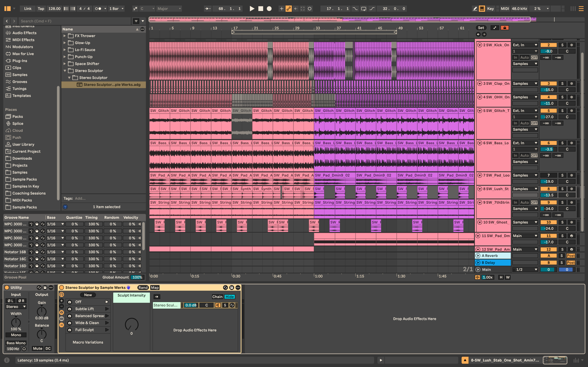Click the Play button in transport
Image resolution: width=588 pixels, height=367 pixels.
[x=252, y=9]
